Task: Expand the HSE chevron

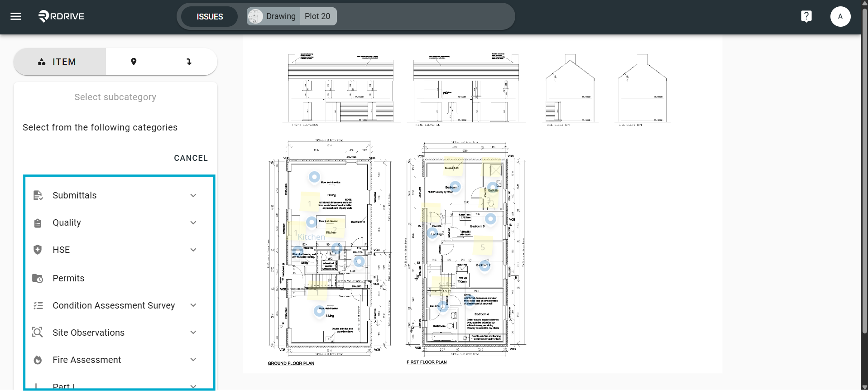Action: tap(193, 250)
